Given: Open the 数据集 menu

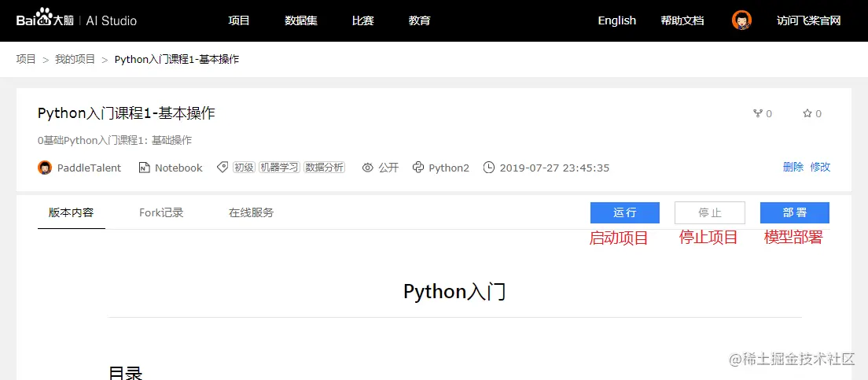Looking at the screenshot, I should click(301, 20).
